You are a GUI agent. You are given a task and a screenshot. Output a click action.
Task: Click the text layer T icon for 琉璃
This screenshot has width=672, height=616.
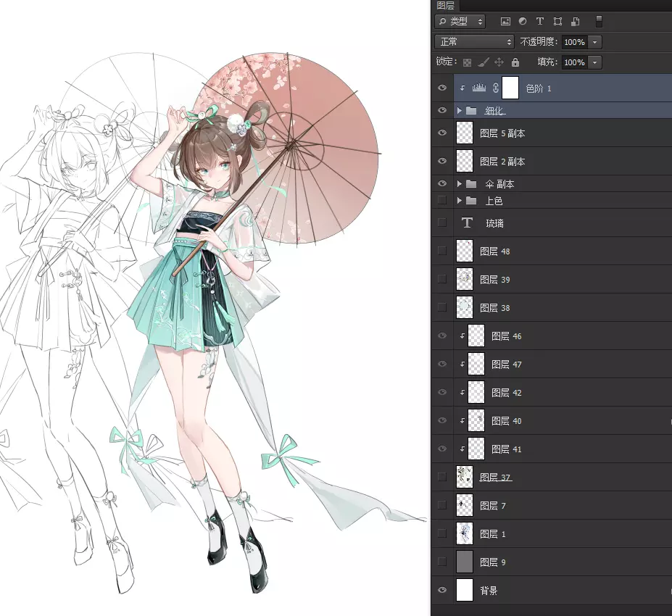[x=467, y=222]
